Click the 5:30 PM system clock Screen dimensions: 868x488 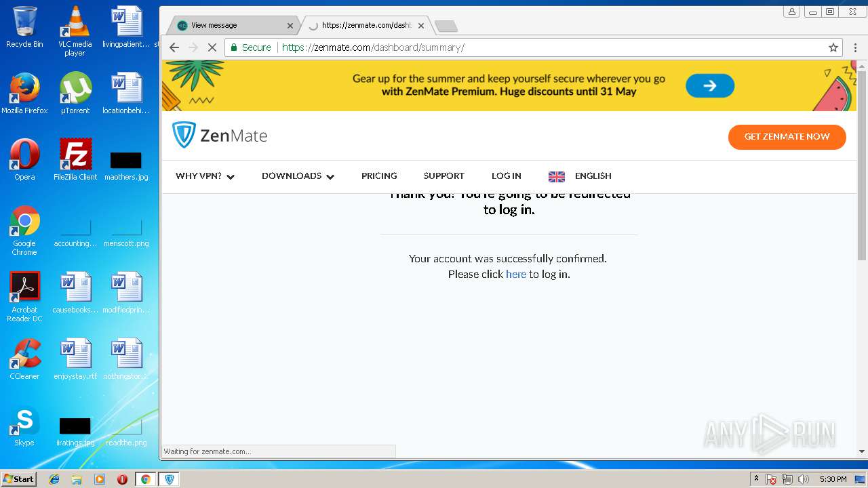click(x=833, y=479)
